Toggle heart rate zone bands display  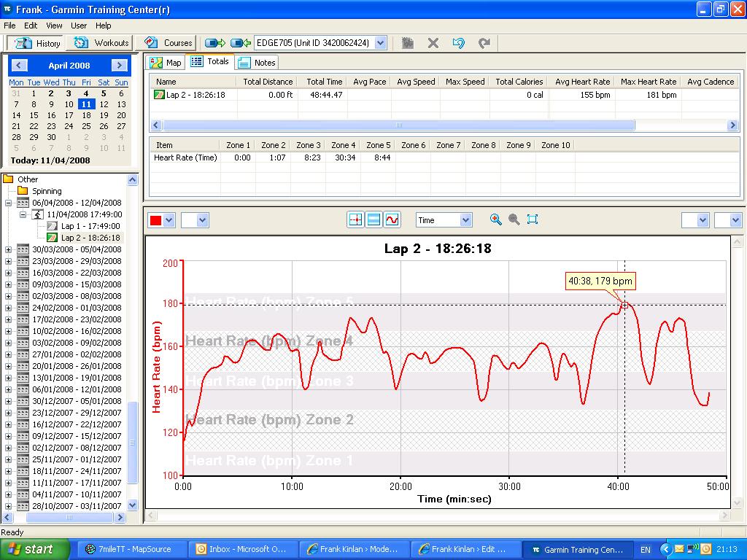pos(373,219)
